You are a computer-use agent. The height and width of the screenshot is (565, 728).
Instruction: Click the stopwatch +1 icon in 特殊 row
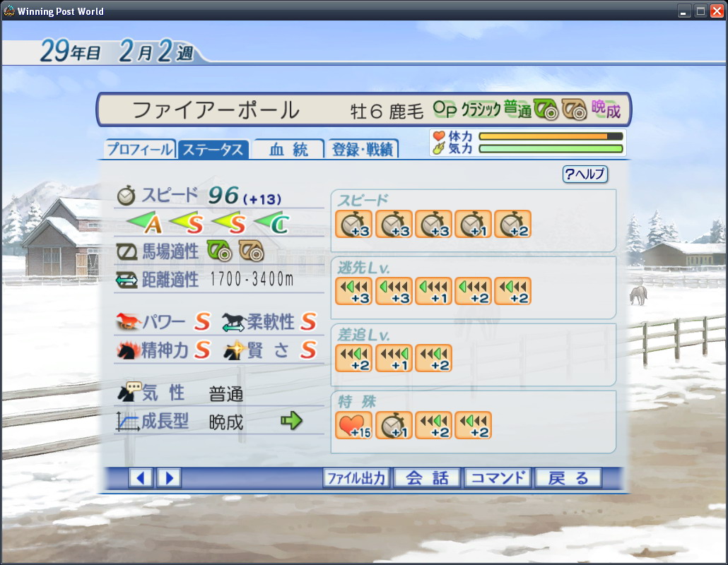(393, 425)
